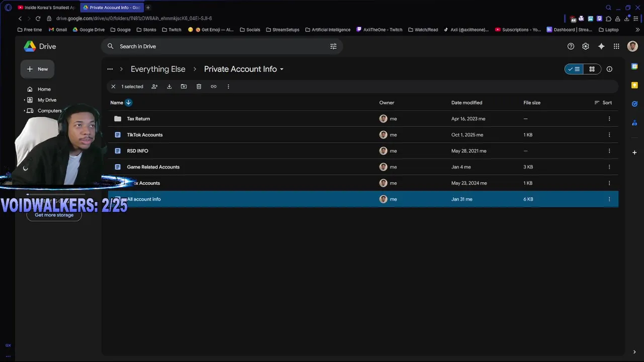Open more actions for RSD INFO
The height and width of the screenshot is (362, 644).
tap(609, 151)
